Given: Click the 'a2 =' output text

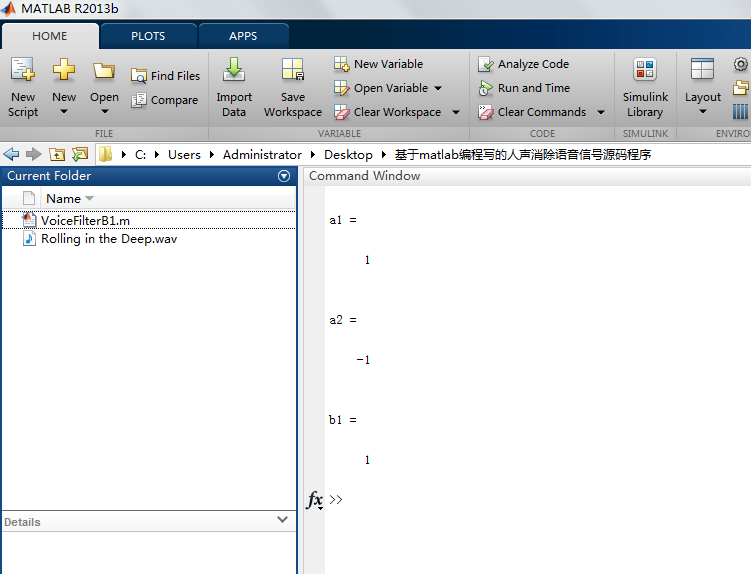Looking at the screenshot, I should (x=342, y=320).
